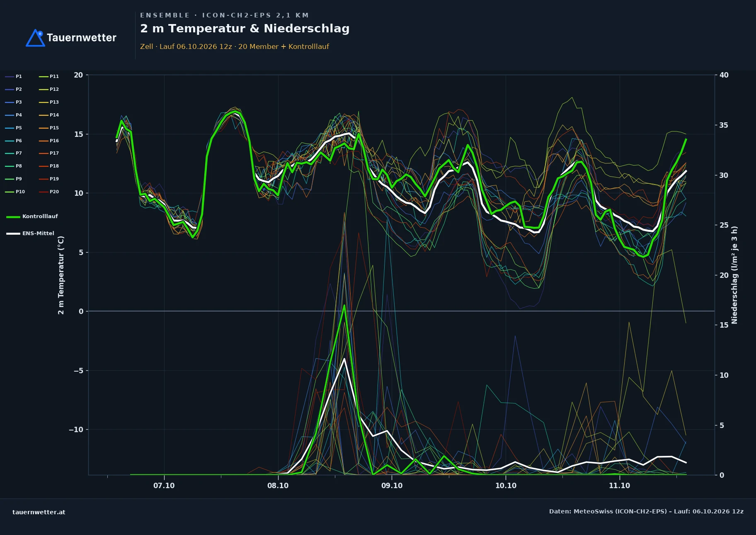Click the 07.10 date tick label
The width and height of the screenshot is (756, 535).
(x=164, y=486)
